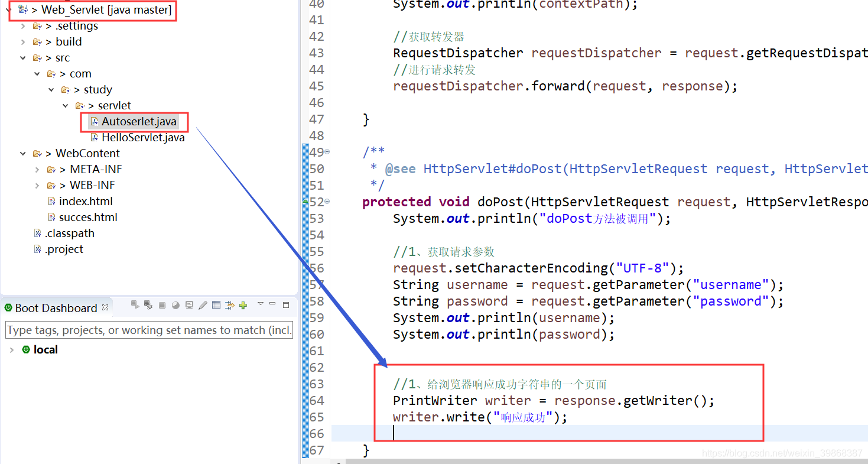Click the String username declaration line
This screenshot has height=464, width=868.
coord(589,285)
